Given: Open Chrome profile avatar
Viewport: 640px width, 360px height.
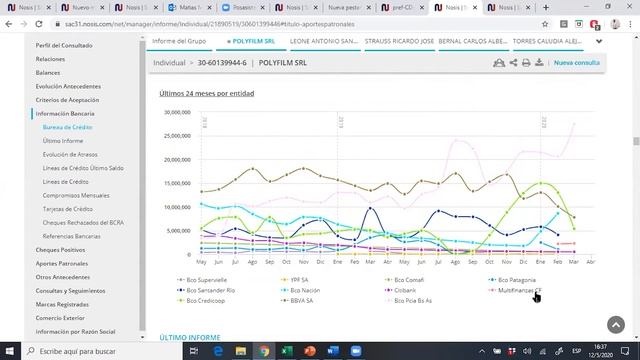Looking at the screenshot, I should pyautogui.click(x=615, y=24).
